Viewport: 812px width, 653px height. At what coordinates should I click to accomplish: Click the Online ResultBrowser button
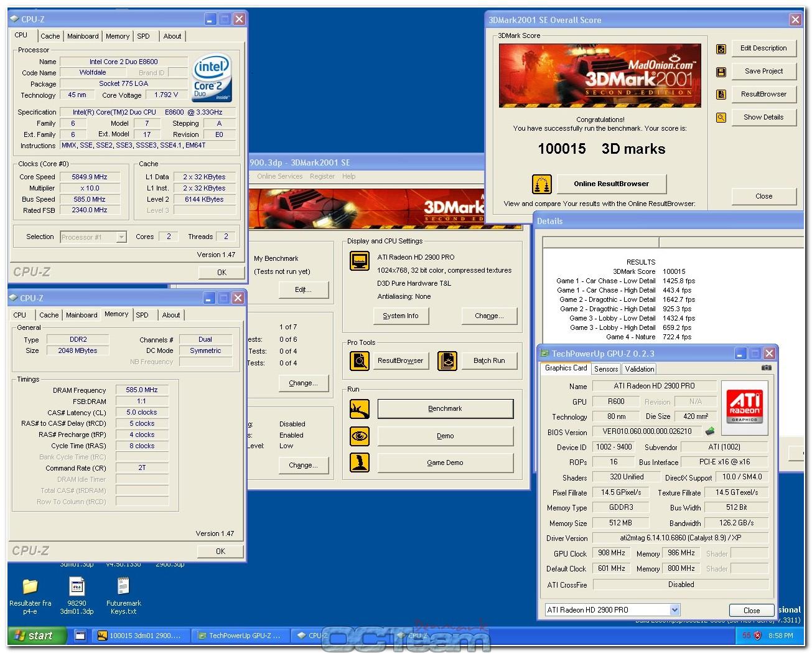click(x=611, y=184)
